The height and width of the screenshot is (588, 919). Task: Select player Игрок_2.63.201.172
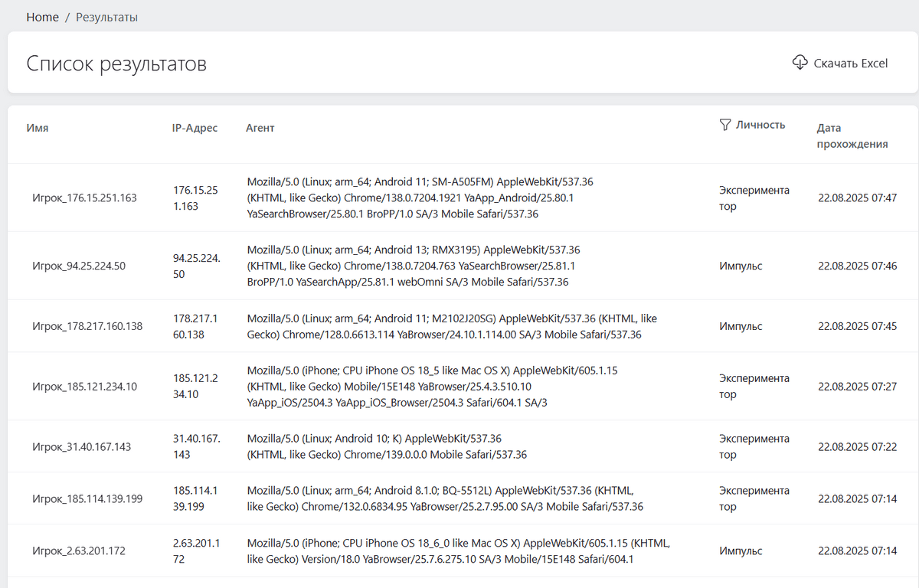point(78,550)
